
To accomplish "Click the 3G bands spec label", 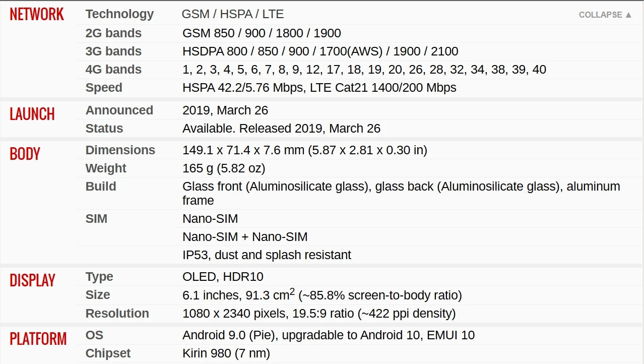I will 113,51.
